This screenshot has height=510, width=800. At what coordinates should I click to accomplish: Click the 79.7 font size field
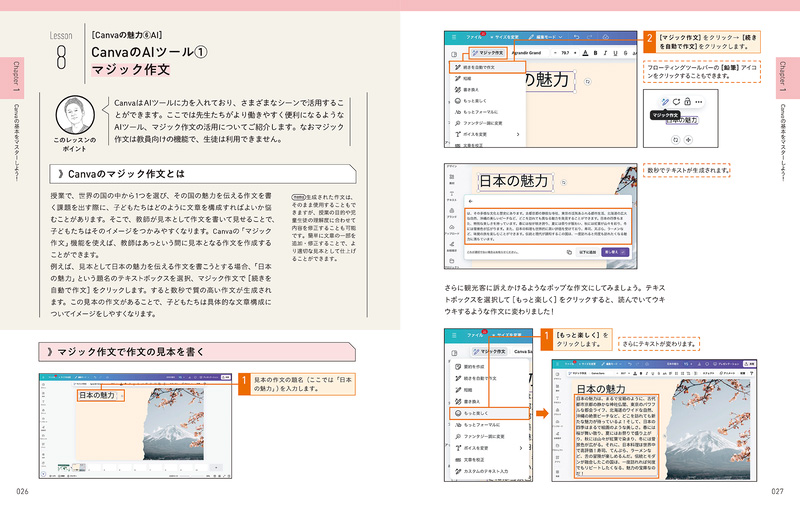pos(565,53)
